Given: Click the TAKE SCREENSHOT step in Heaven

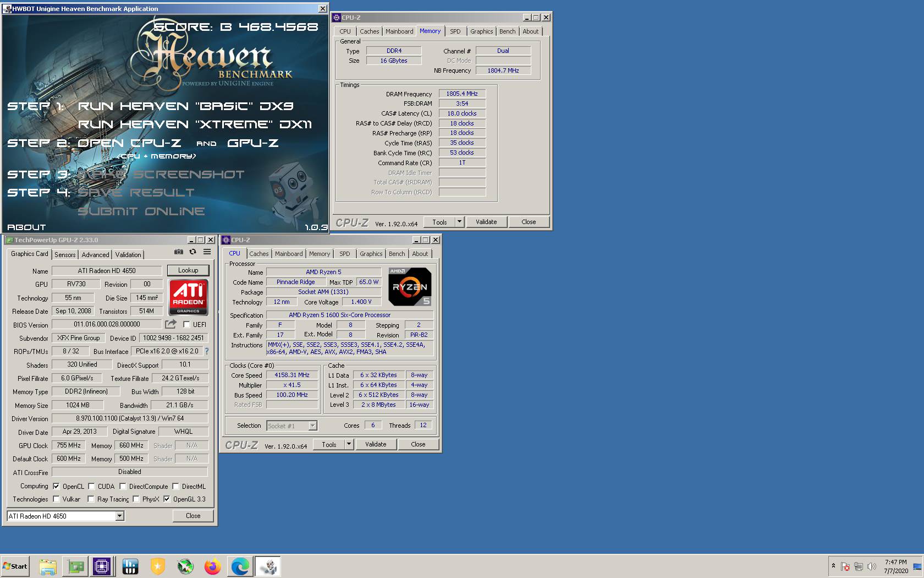Looking at the screenshot, I should point(161,175).
